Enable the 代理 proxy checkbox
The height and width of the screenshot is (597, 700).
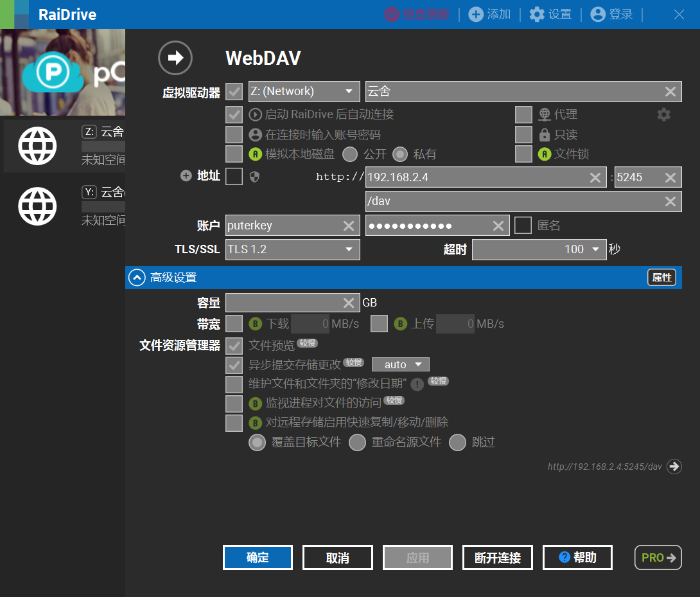click(x=523, y=114)
